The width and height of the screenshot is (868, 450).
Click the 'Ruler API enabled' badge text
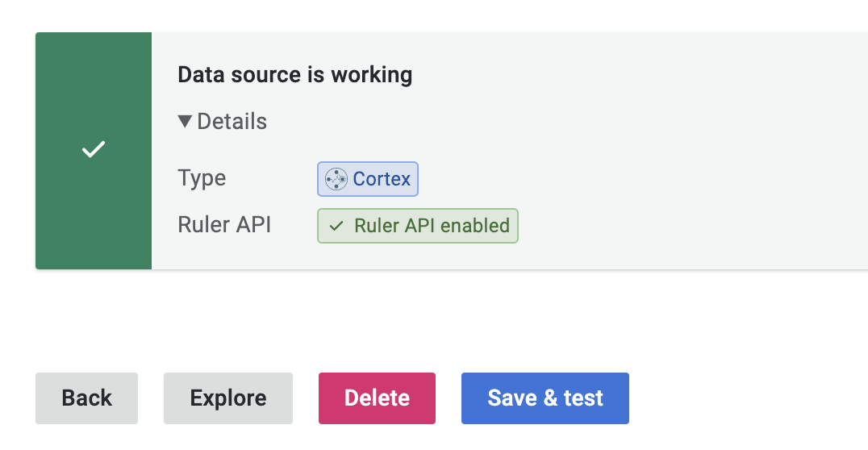(432, 226)
